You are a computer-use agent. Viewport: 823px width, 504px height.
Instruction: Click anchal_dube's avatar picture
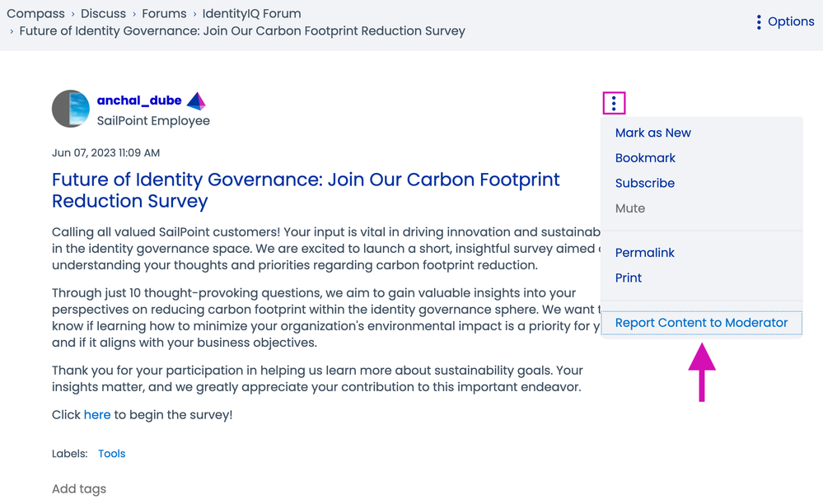71,109
